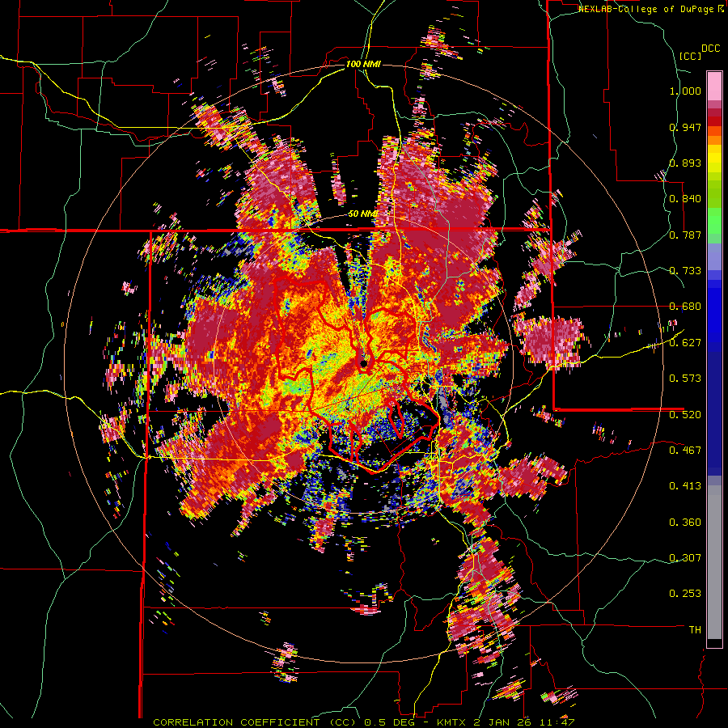The height and width of the screenshot is (728, 728).
Task: Select the 0.947 scale value
Action: [685, 127]
